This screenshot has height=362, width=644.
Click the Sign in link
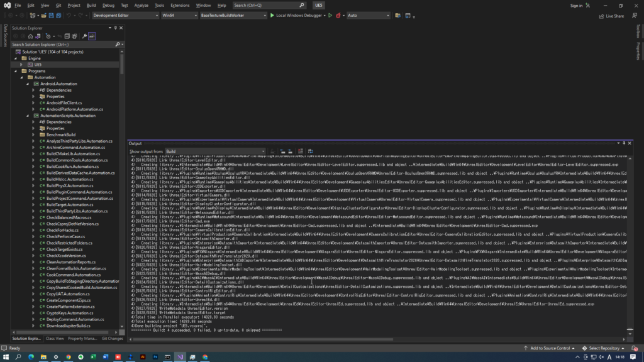pos(576,6)
